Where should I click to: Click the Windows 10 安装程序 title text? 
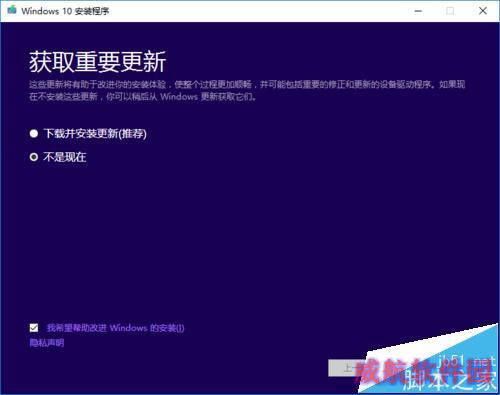pyautogui.click(x=65, y=11)
